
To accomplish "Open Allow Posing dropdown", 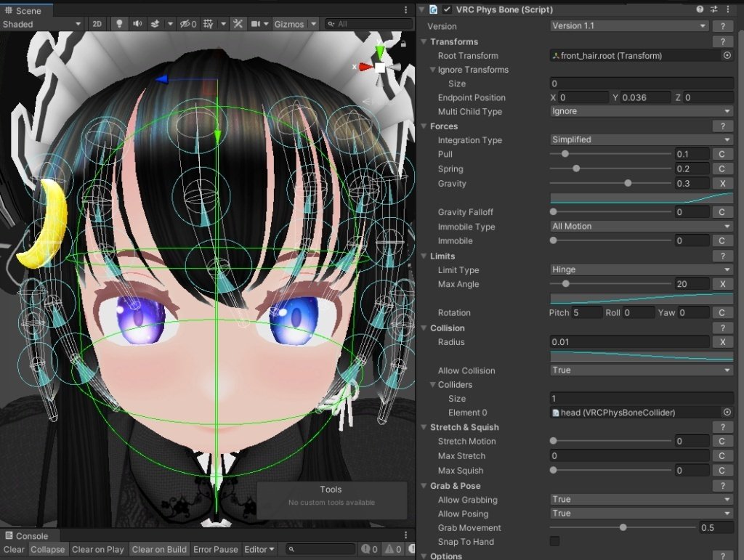I will tap(642, 513).
